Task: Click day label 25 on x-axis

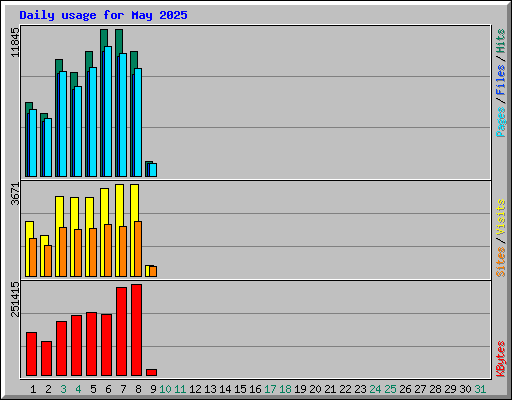Action: (390, 389)
